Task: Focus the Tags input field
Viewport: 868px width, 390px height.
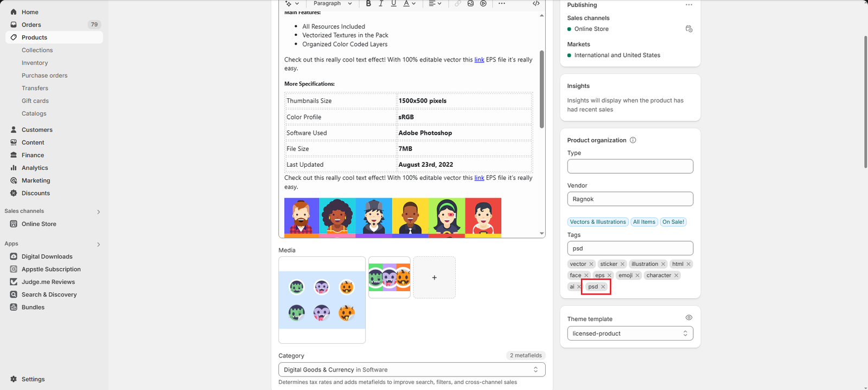Action: click(630, 248)
